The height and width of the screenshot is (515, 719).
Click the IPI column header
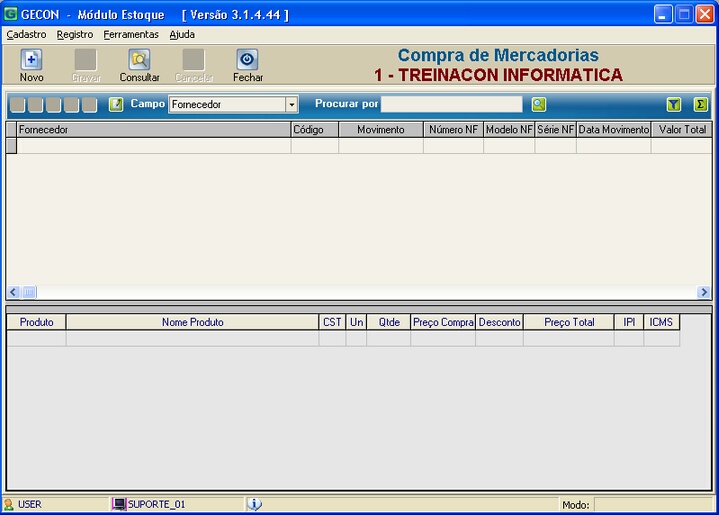(629, 322)
